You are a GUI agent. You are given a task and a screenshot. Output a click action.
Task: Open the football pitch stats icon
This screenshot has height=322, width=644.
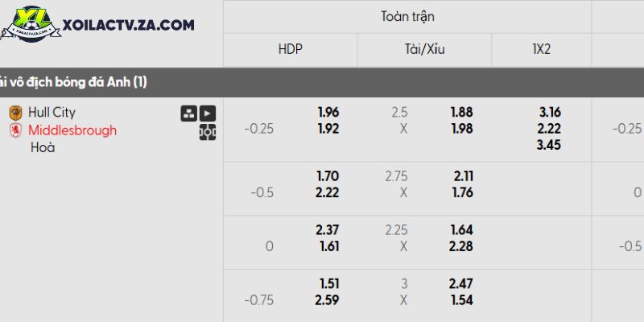click(208, 132)
